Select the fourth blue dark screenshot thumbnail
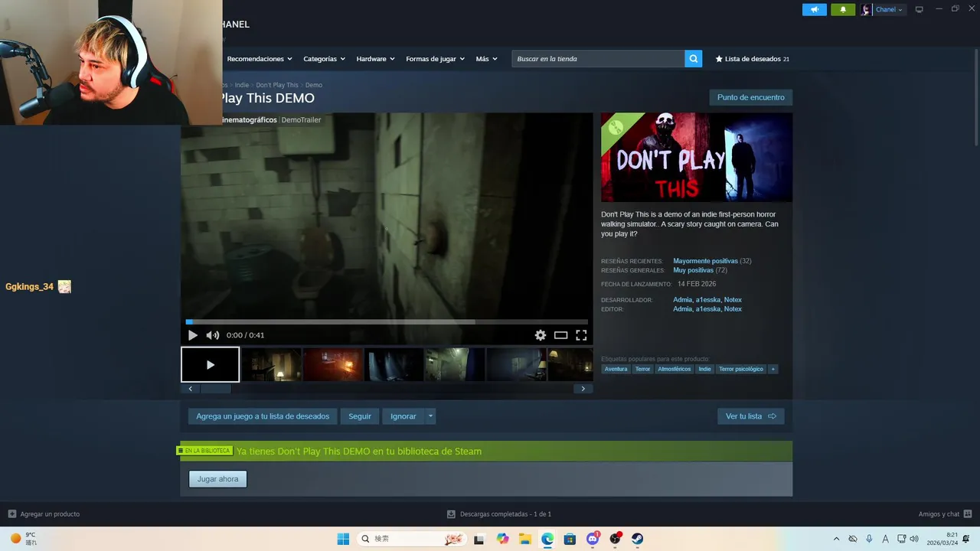The image size is (980, 551). (394, 365)
